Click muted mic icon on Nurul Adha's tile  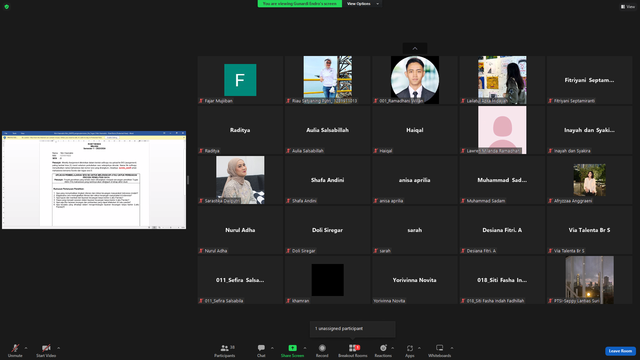201,251
